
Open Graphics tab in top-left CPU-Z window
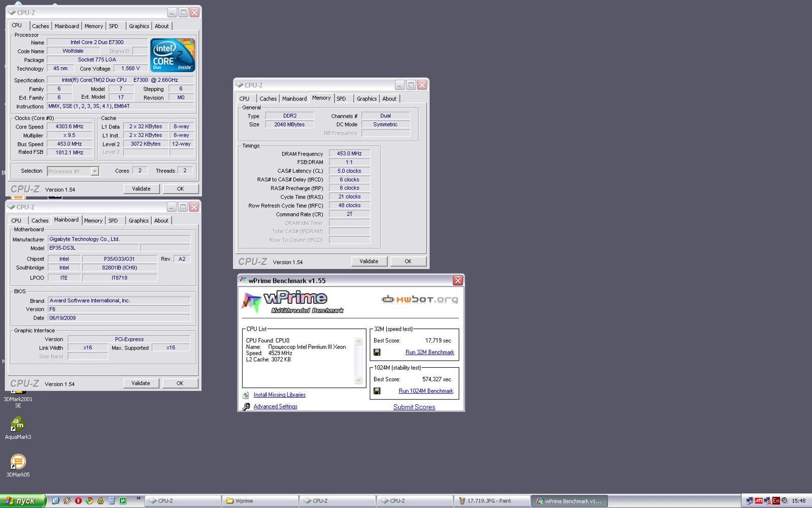(139, 26)
